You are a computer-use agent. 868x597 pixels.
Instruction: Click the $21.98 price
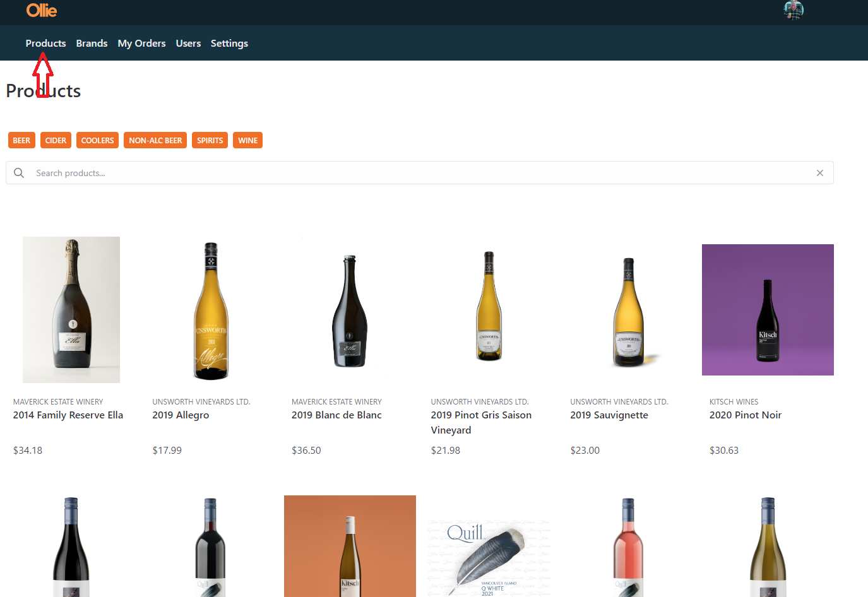[446, 451]
